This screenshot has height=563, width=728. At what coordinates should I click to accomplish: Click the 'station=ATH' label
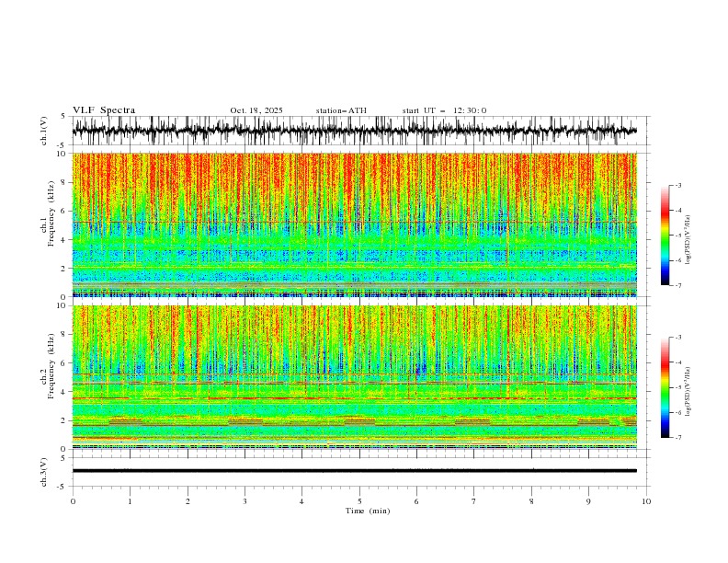coord(341,110)
